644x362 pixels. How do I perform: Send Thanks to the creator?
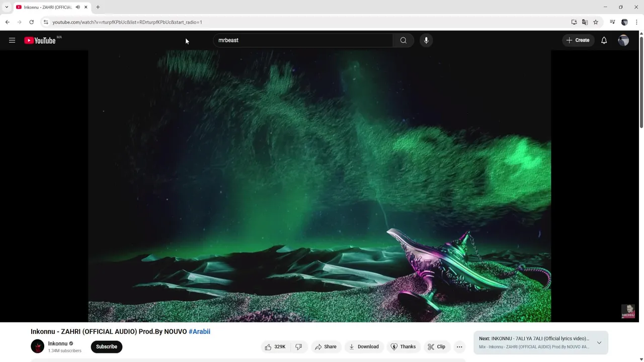point(404,346)
